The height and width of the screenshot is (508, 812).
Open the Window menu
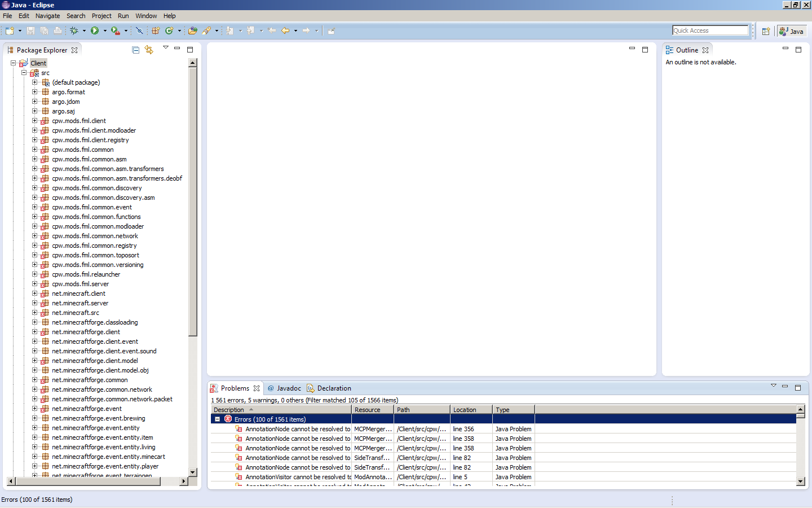tap(146, 16)
